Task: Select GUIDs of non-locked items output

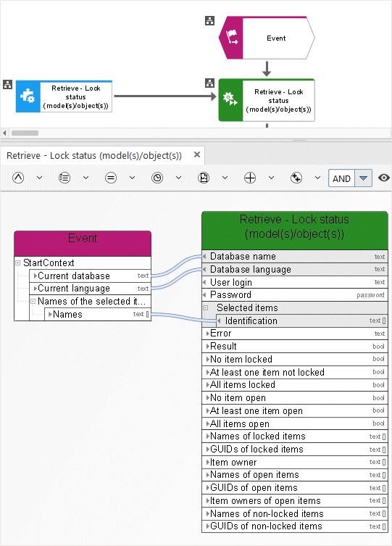Action: tap(295, 526)
